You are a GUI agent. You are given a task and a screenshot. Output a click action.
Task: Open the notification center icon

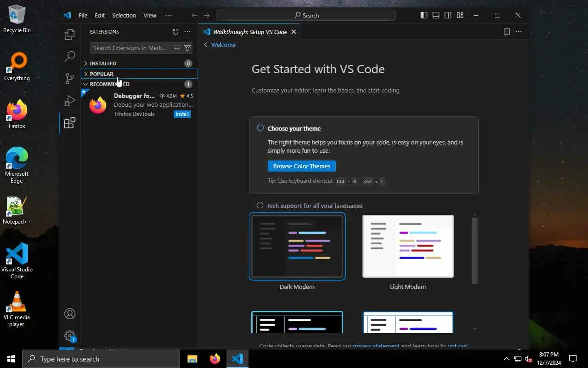pos(573,359)
